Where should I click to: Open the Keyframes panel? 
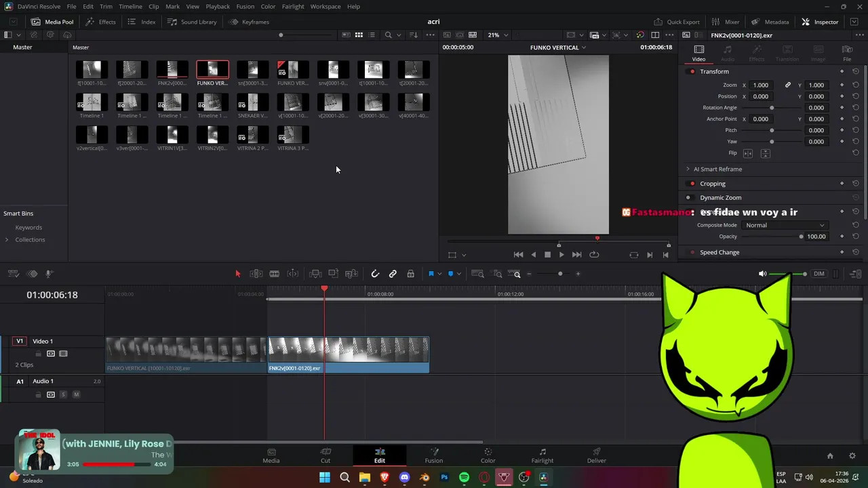click(x=249, y=22)
